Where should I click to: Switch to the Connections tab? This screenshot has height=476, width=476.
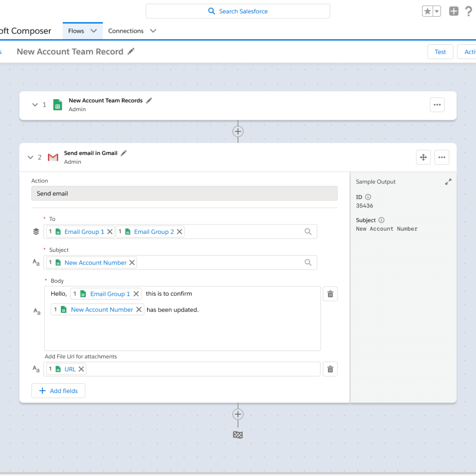[x=126, y=31]
